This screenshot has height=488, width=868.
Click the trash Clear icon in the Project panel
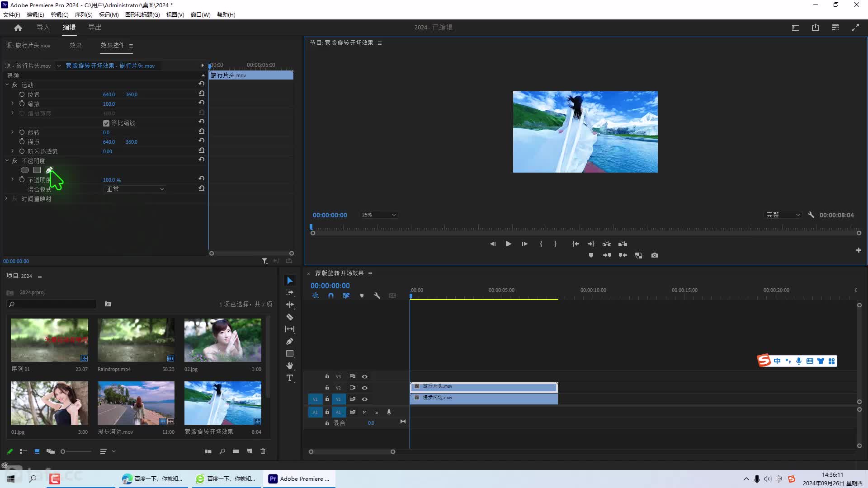pyautogui.click(x=263, y=451)
